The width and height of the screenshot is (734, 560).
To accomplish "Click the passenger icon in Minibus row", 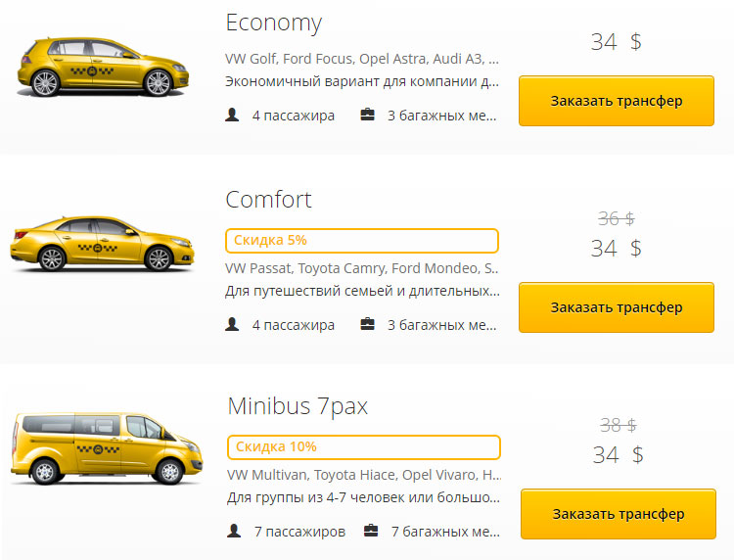I will tap(233, 532).
